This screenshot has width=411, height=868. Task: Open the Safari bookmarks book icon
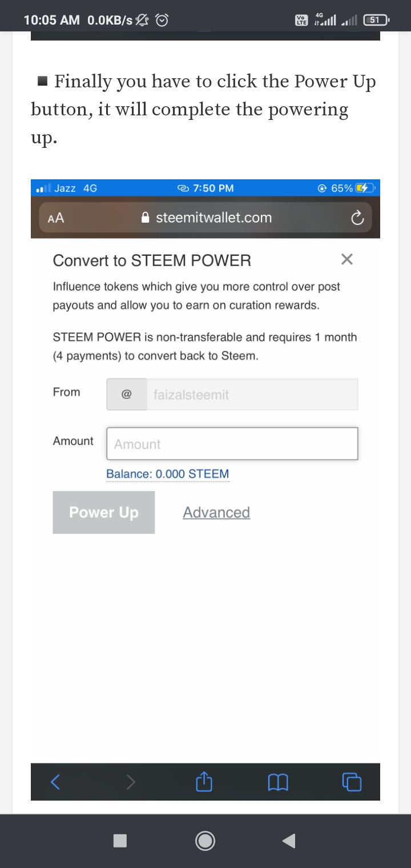[x=278, y=782]
